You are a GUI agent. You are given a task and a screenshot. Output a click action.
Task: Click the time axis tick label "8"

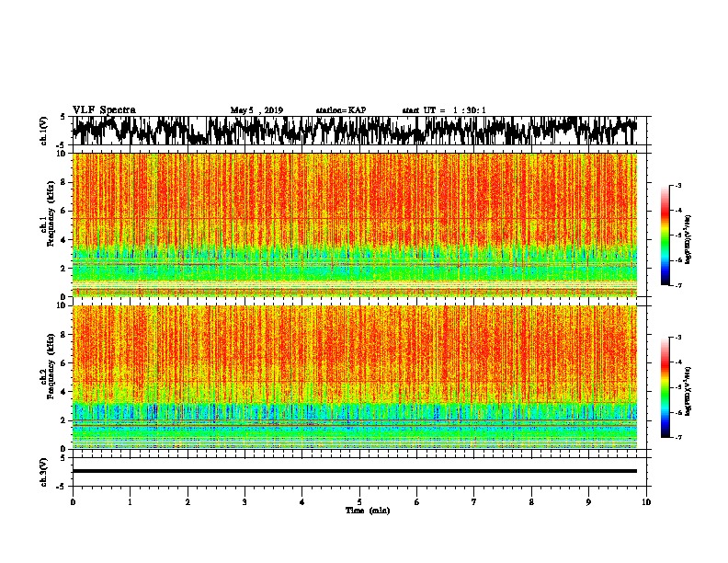[x=531, y=502]
